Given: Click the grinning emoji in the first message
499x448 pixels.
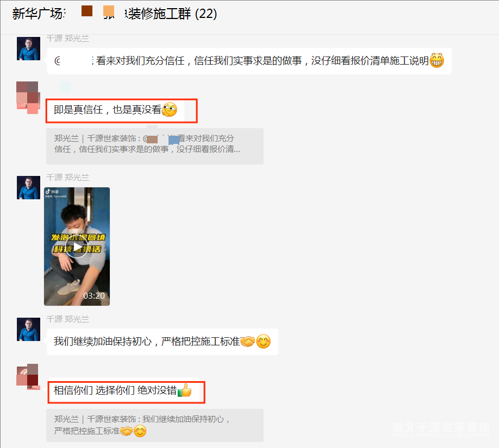Looking at the screenshot, I should pyautogui.click(x=436, y=60).
